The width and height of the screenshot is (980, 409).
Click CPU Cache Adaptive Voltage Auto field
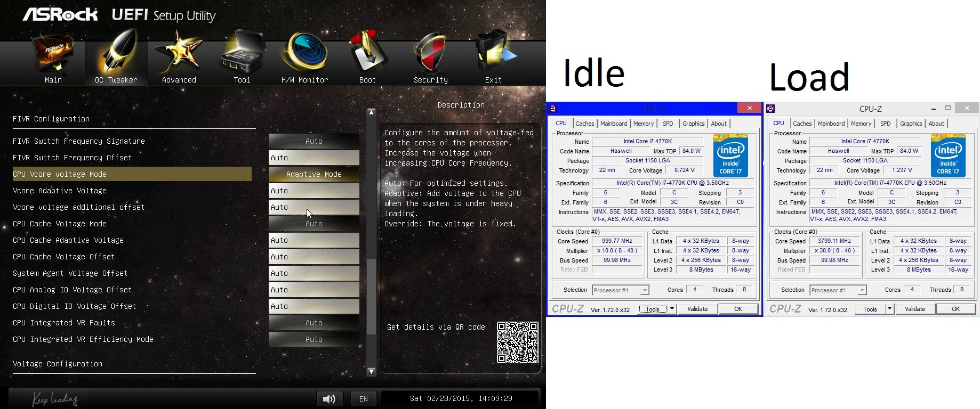(x=314, y=240)
